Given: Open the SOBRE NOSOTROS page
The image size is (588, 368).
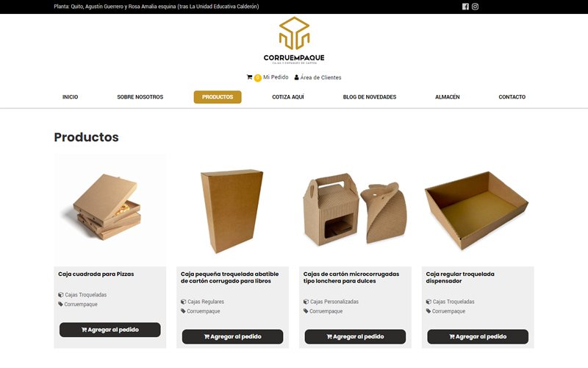Looking at the screenshot, I should (x=140, y=97).
